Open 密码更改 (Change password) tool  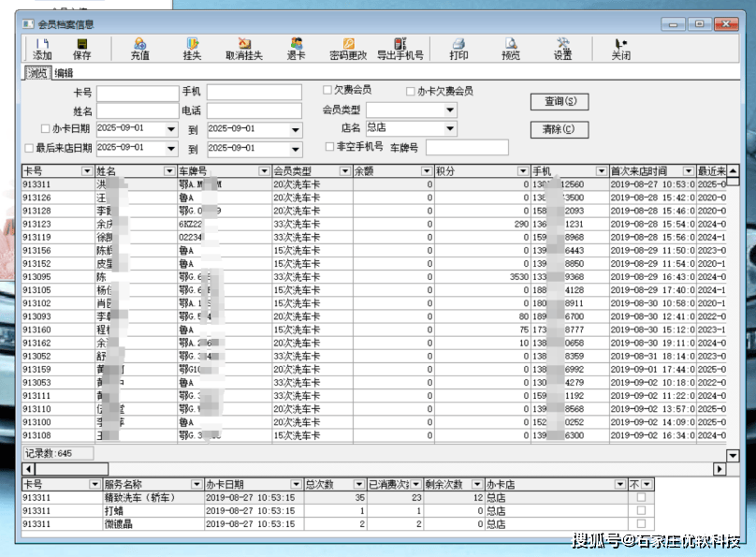[348, 49]
